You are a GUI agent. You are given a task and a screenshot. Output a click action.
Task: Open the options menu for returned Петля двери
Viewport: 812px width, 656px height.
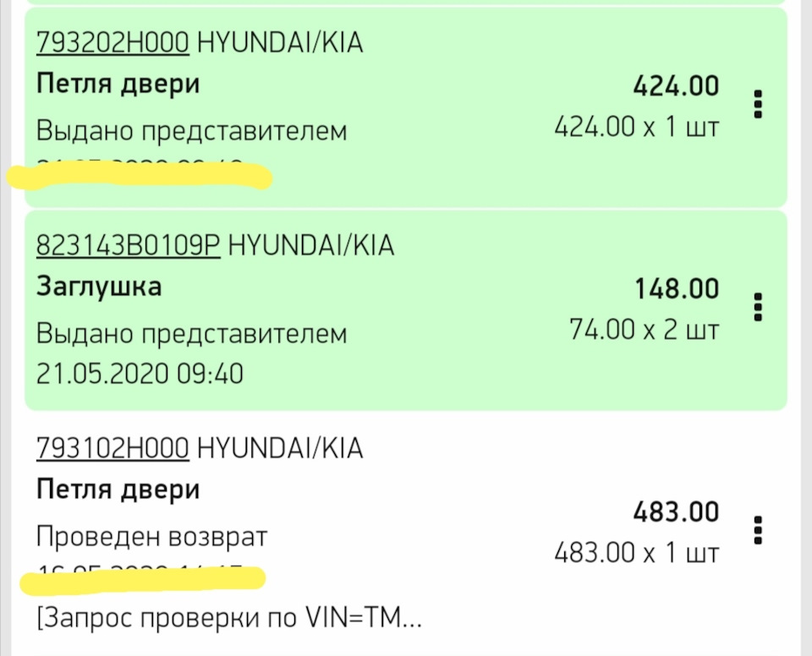pos(757,528)
